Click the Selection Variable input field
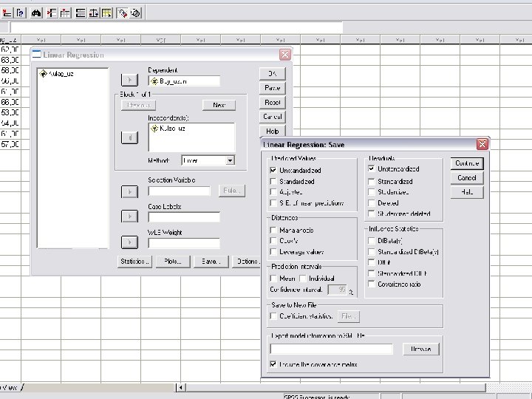 [x=179, y=191]
